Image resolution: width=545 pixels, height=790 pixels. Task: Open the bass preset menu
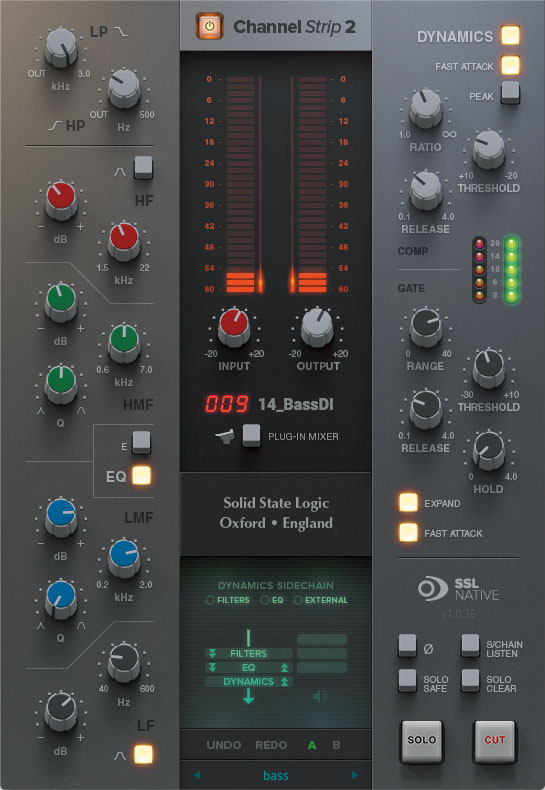click(276, 775)
